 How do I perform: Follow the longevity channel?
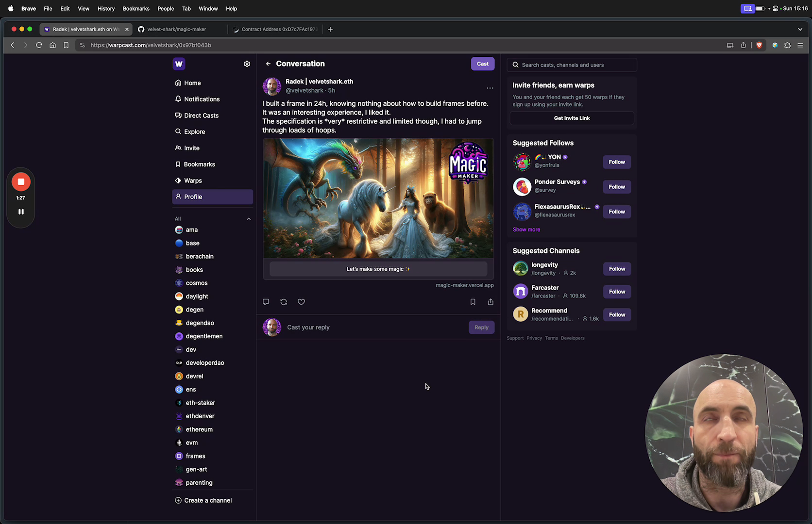617,269
